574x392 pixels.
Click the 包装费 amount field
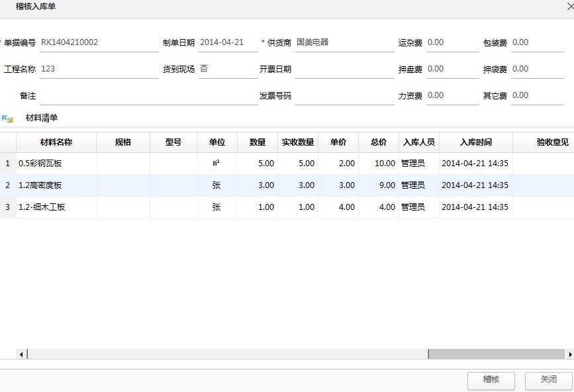(x=537, y=42)
